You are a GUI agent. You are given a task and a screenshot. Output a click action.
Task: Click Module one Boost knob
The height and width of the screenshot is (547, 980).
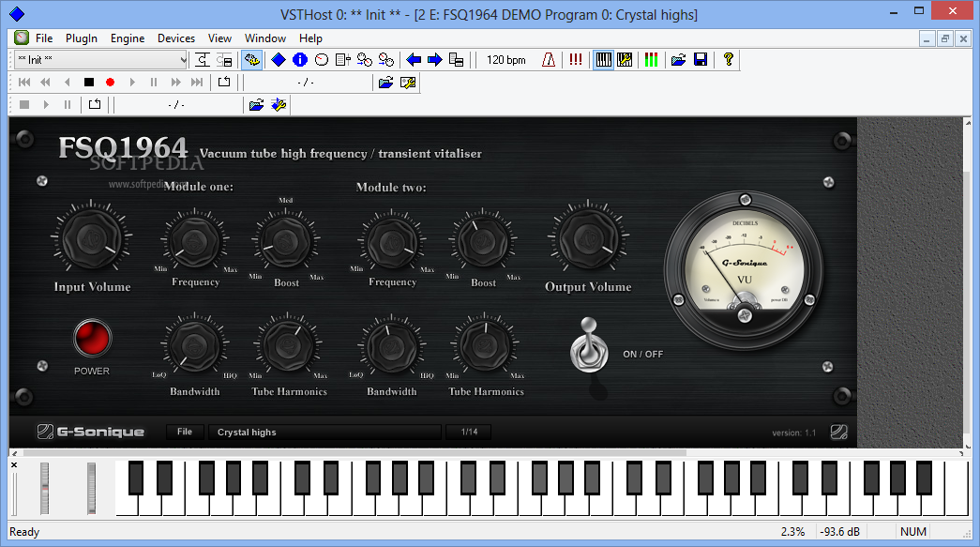[286, 241]
